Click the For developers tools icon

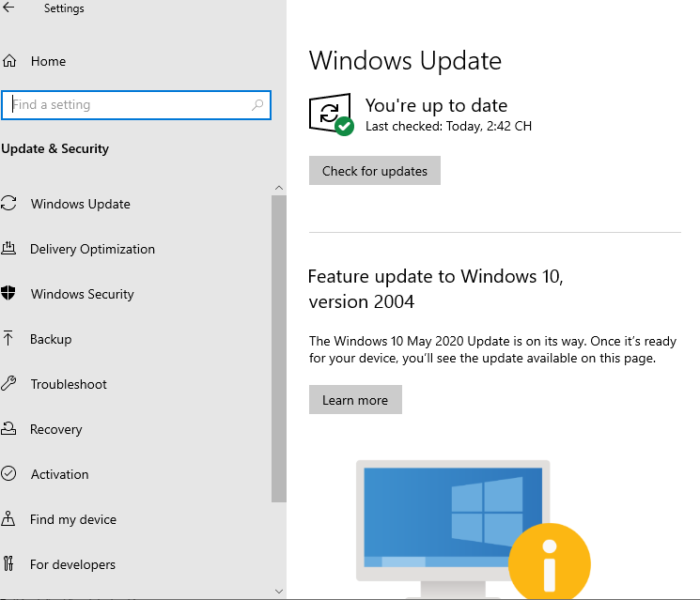(x=8, y=563)
